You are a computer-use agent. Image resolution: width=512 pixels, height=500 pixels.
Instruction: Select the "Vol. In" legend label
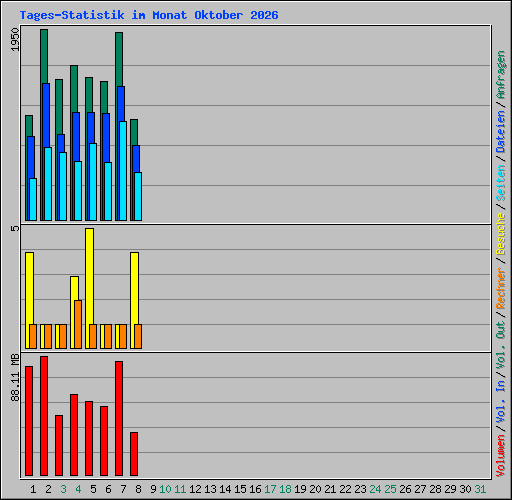pos(500,403)
